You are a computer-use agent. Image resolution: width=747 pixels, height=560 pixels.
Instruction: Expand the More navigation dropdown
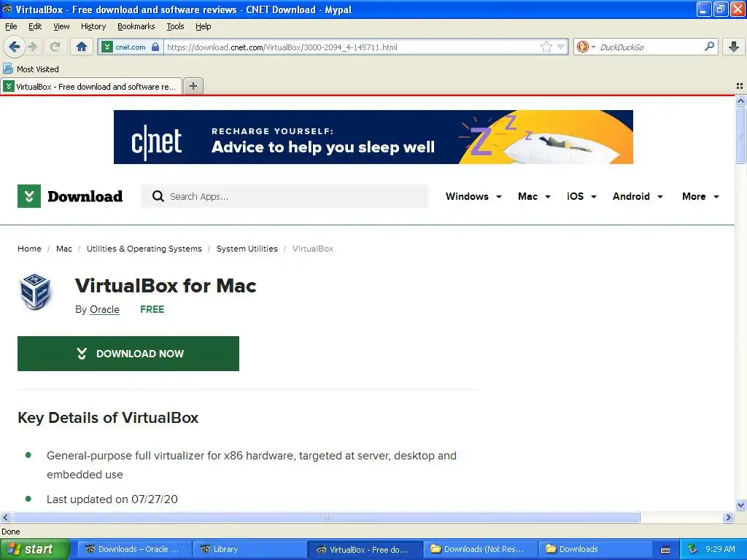tap(700, 196)
